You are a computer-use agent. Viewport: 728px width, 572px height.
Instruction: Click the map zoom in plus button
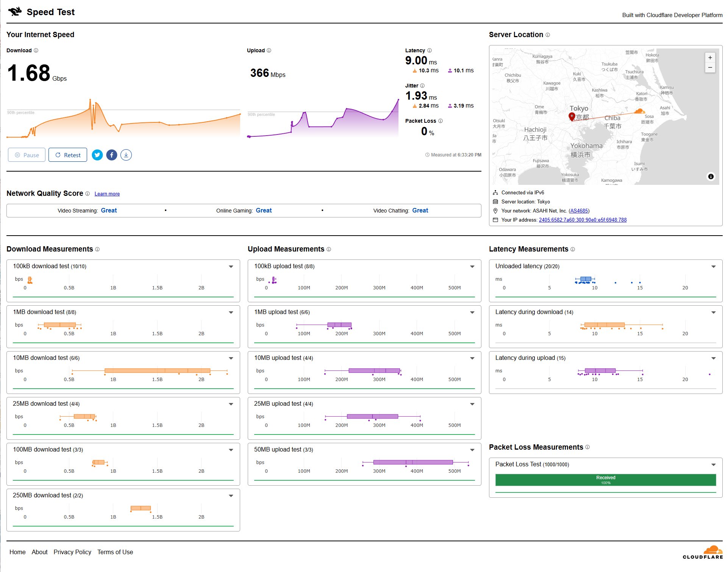(710, 58)
